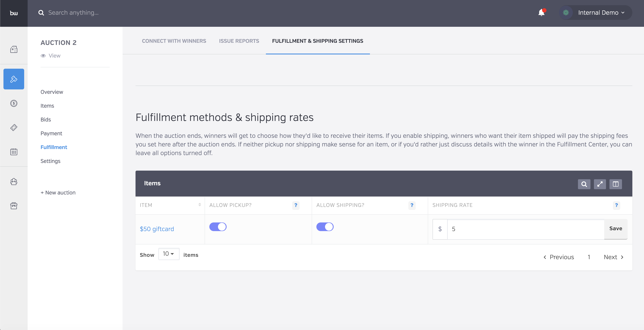
Task: Select the gavel Auctions icon in sidebar
Action: [x=14, y=79]
